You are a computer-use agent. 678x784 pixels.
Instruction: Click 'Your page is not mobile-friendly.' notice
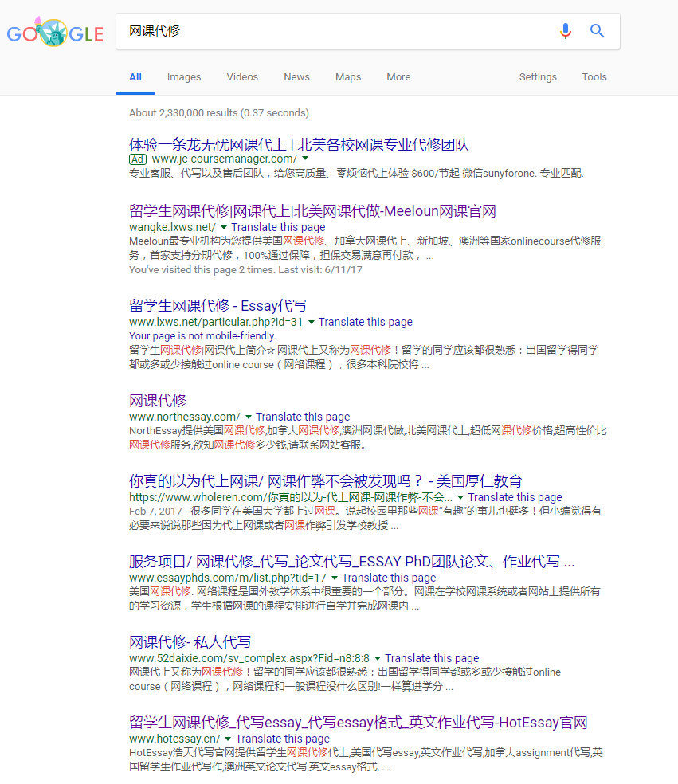202,336
